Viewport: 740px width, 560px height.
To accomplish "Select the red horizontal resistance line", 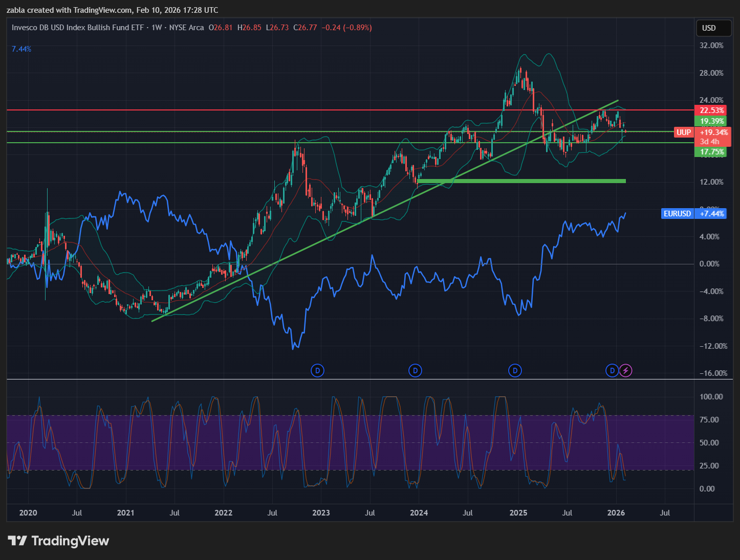I will (307, 110).
